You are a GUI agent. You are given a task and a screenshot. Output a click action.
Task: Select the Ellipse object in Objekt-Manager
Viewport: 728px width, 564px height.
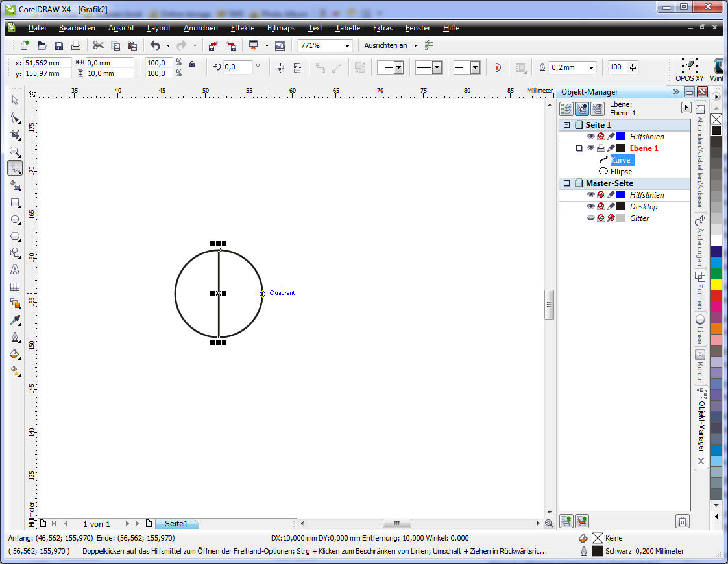click(x=620, y=172)
